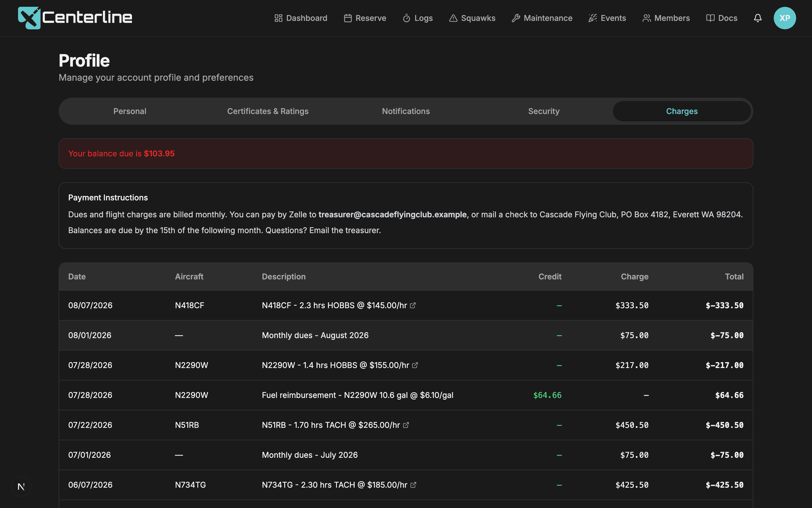The height and width of the screenshot is (508, 812).
Task: Click the Charge column header
Action: tap(635, 277)
